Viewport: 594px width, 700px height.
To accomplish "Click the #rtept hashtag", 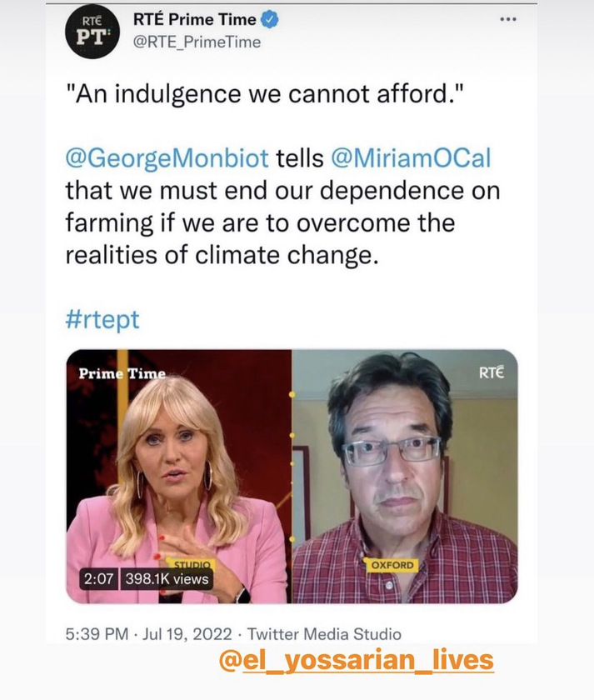I will click(102, 319).
